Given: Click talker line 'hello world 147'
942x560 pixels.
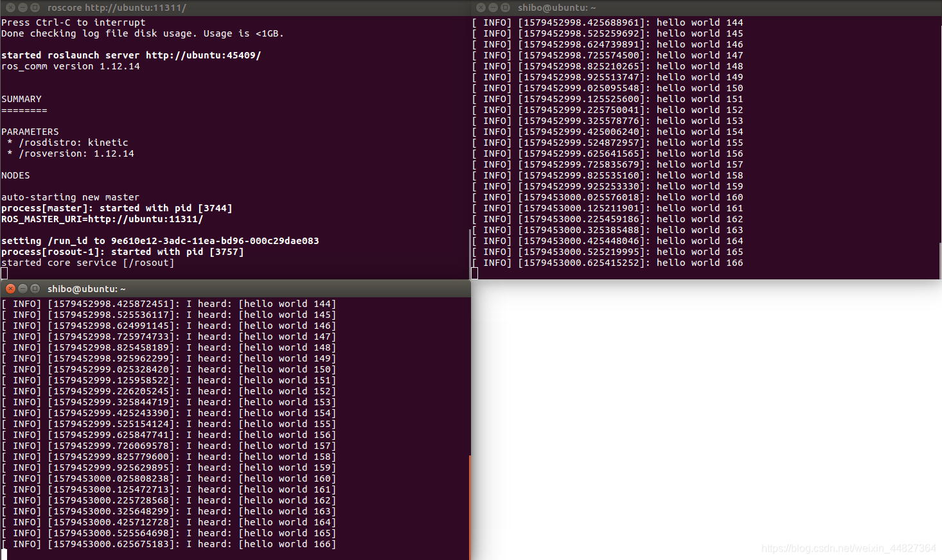Looking at the screenshot, I should [x=607, y=55].
